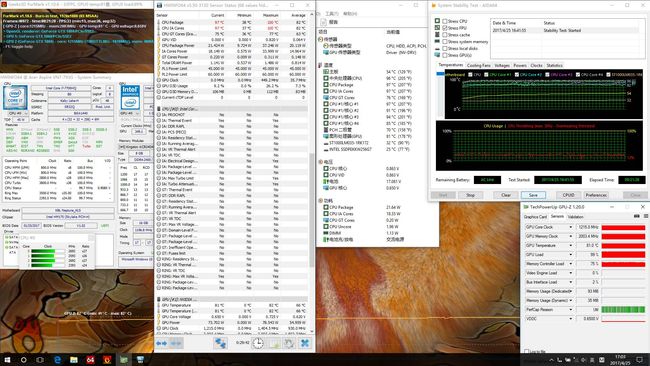
Task: Open PerfCap Reason dropdown
Action: pyautogui.click(x=570, y=310)
